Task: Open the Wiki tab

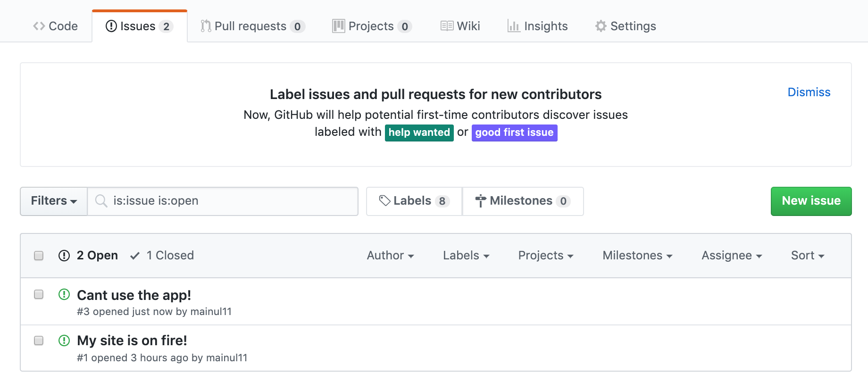Action: [x=460, y=26]
